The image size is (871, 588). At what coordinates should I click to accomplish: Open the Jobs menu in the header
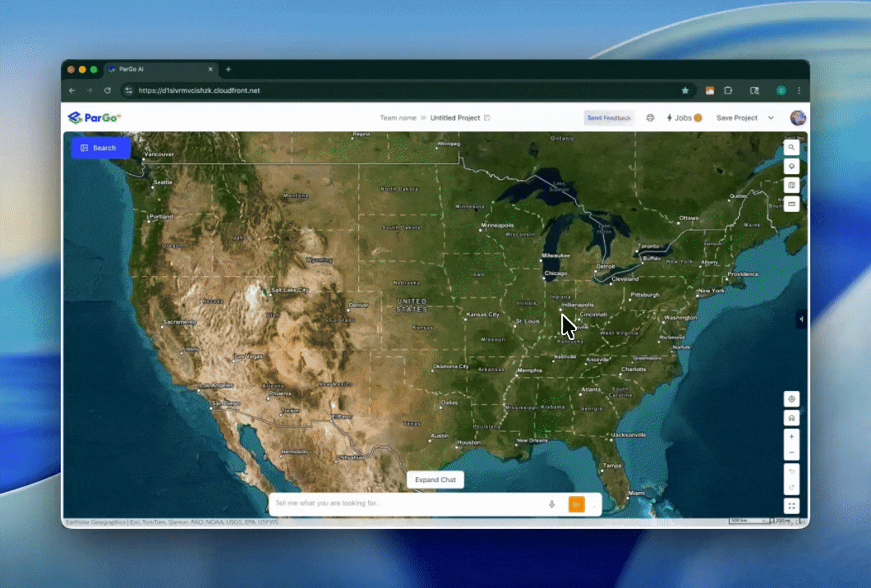[x=684, y=117]
